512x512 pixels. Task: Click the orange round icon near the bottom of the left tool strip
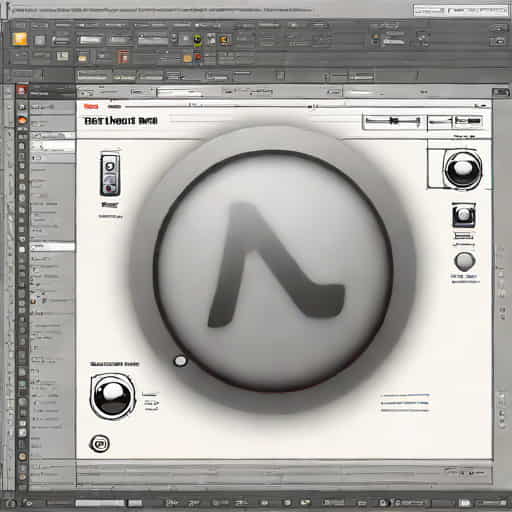tap(22, 457)
